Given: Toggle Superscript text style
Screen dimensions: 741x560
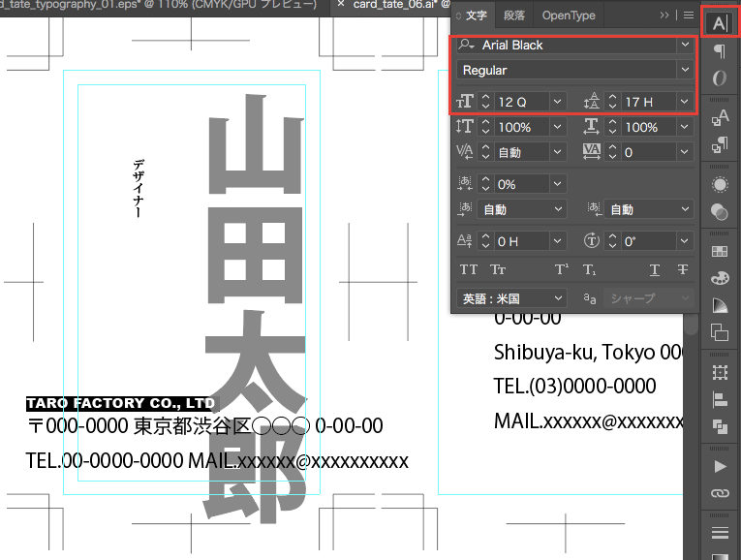Looking at the screenshot, I should click(561, 270).
